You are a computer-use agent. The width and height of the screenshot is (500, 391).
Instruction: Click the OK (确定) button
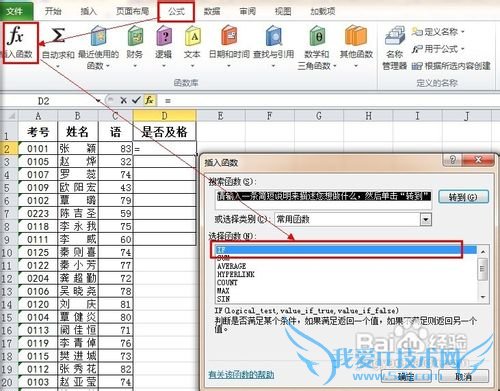pos(406,377)
